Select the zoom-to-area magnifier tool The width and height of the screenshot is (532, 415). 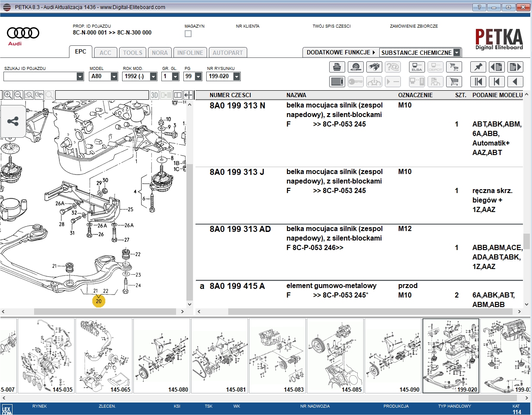click(x=29, y=95)
